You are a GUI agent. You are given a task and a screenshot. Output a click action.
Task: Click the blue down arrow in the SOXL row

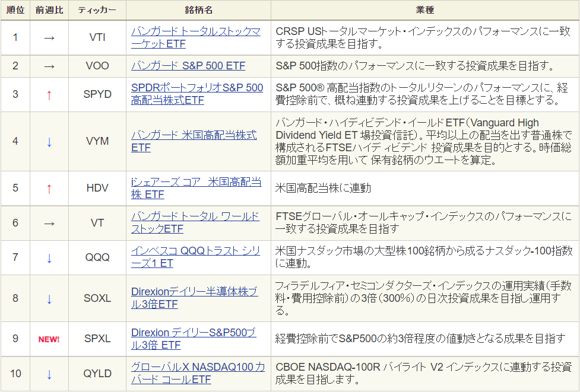pyautogui.click(x=49, y=299)
